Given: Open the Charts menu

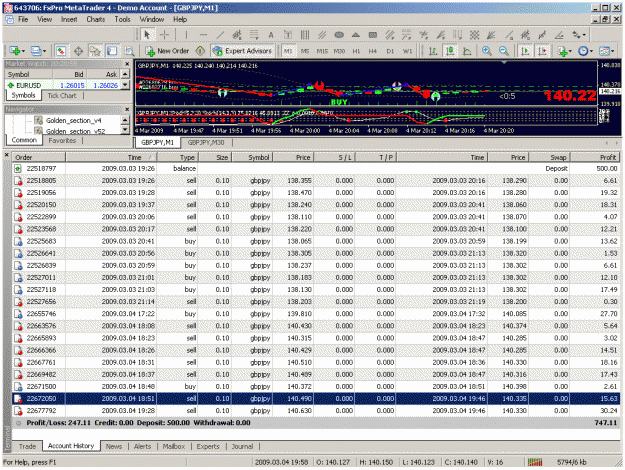Looking at the screenshot, I should [x=96, y=19].
